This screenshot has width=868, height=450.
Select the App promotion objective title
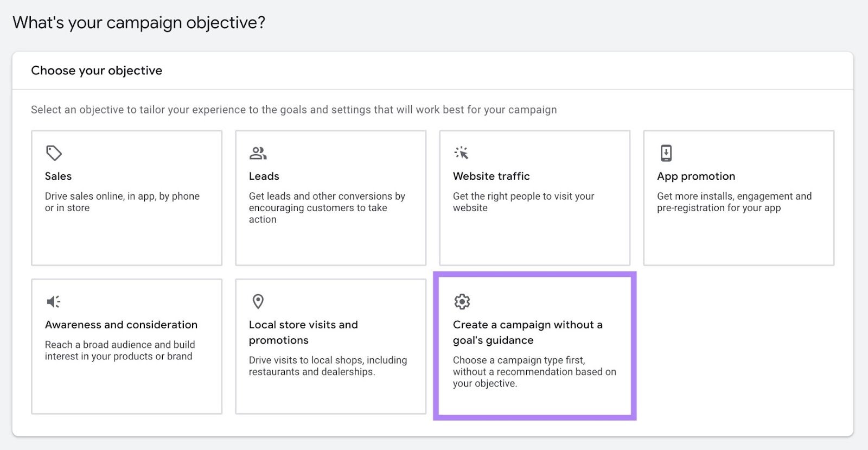(696, 176)
